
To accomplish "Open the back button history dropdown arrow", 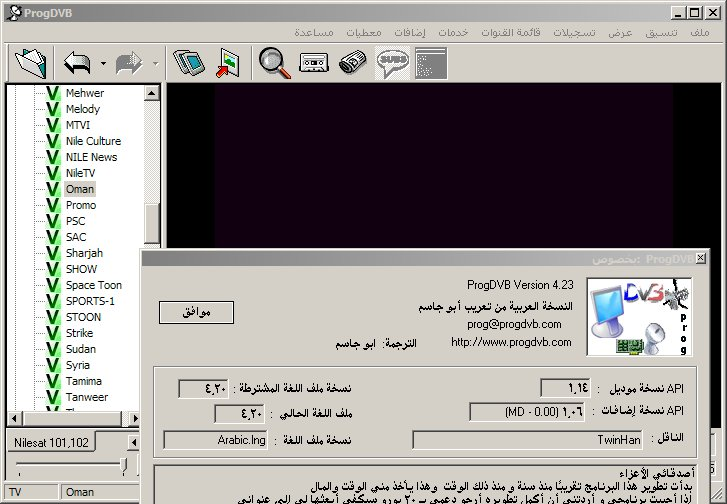I will point(103,64).
